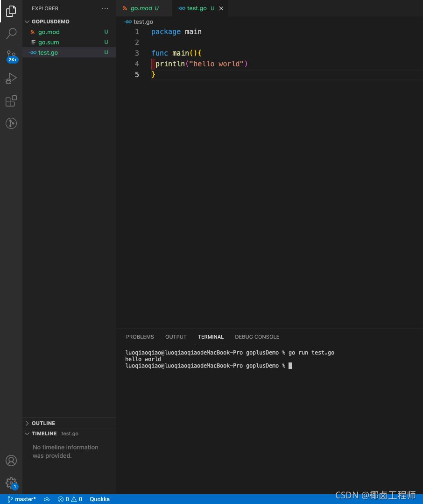Open the Accounts icon
The width and height of the screenshot is (423, 504).
pos(11,461)
